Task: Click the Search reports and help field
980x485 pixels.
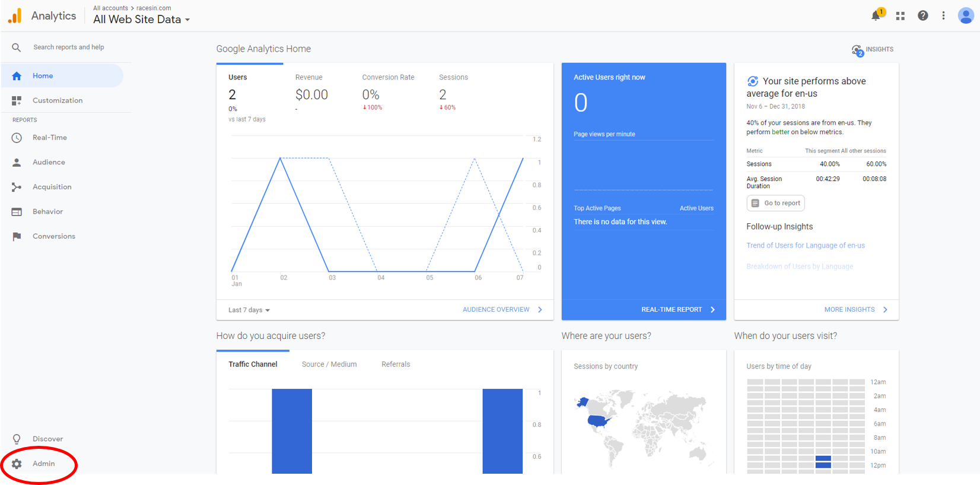Action: coord(68,47)
